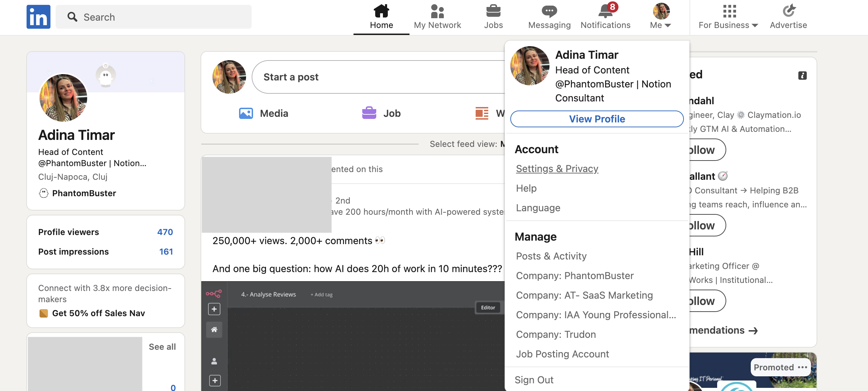This screenshot has height=391, width=868.
Task: Click the home icon in video sidebar
Action: (214, 329)
